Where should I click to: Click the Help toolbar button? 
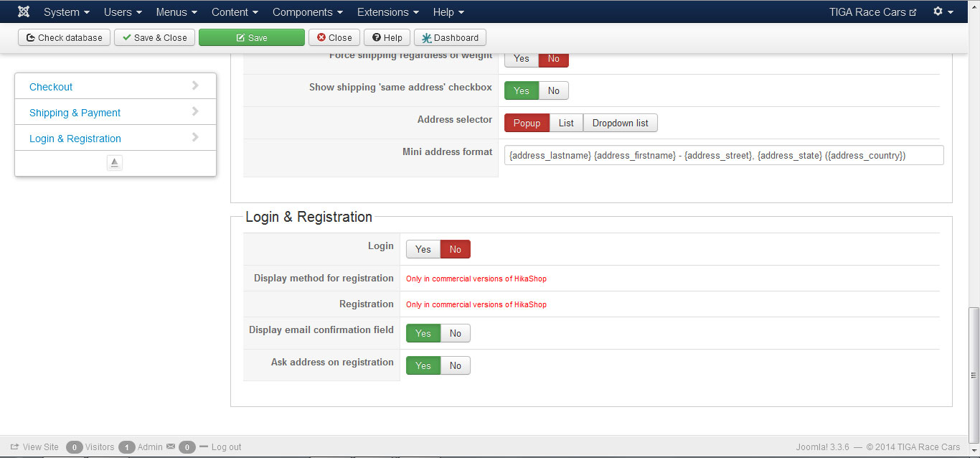point(387,37)
